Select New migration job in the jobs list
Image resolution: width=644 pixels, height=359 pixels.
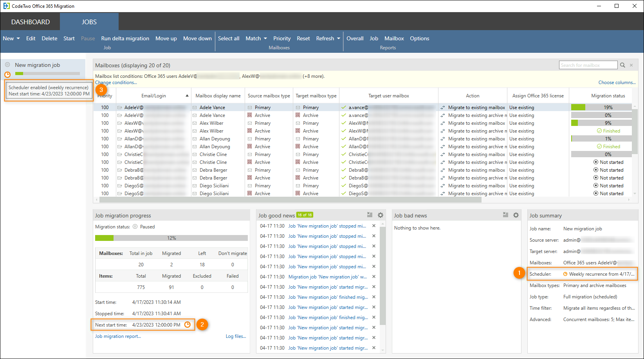pyautogui.click(x=43, y=69)
